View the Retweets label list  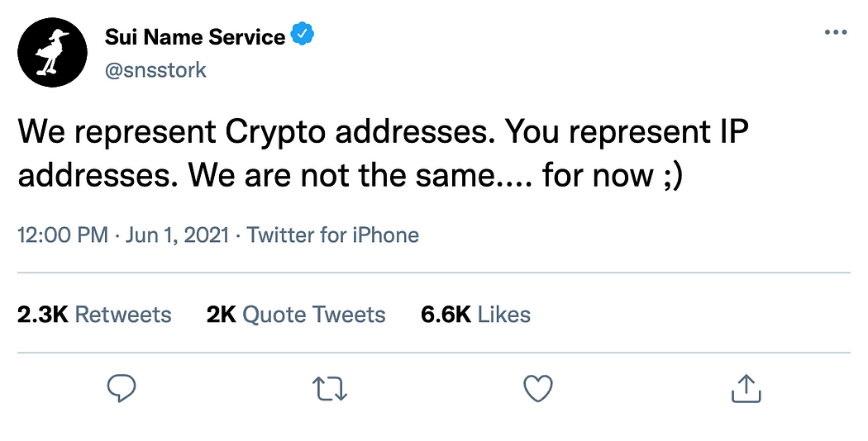pyautogui.click(x=123, y=315)
